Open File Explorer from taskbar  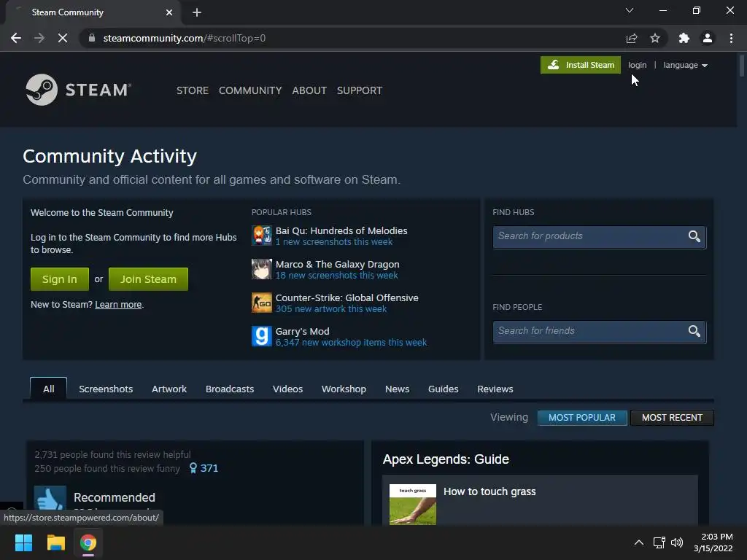pos(55,542)
